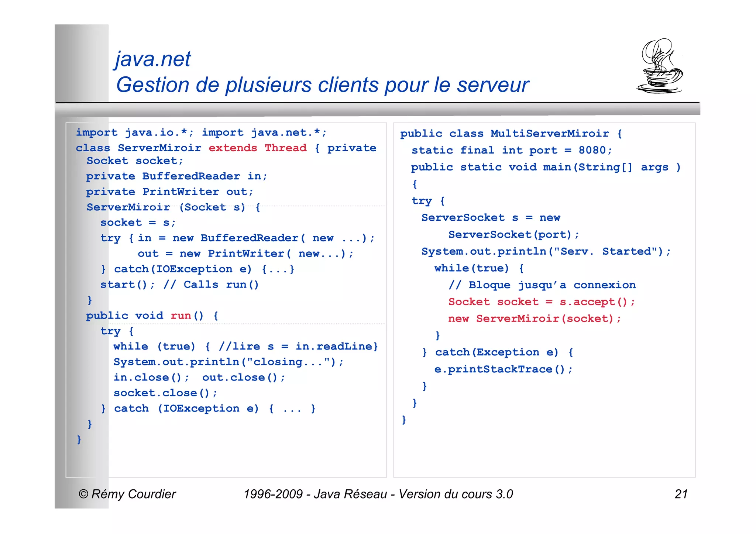Image resolution: width=756 pixels, height=534 pixels.
Task: Click 'try { in = new BufferedReader( new ...);'
Action: [x=237, y=238]
